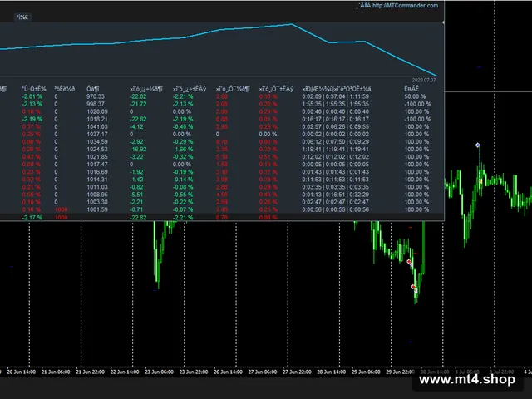Select the balance value 1021.85
Image resolution: width=532 pixels, height=399 pixels.
click(97, 157)
